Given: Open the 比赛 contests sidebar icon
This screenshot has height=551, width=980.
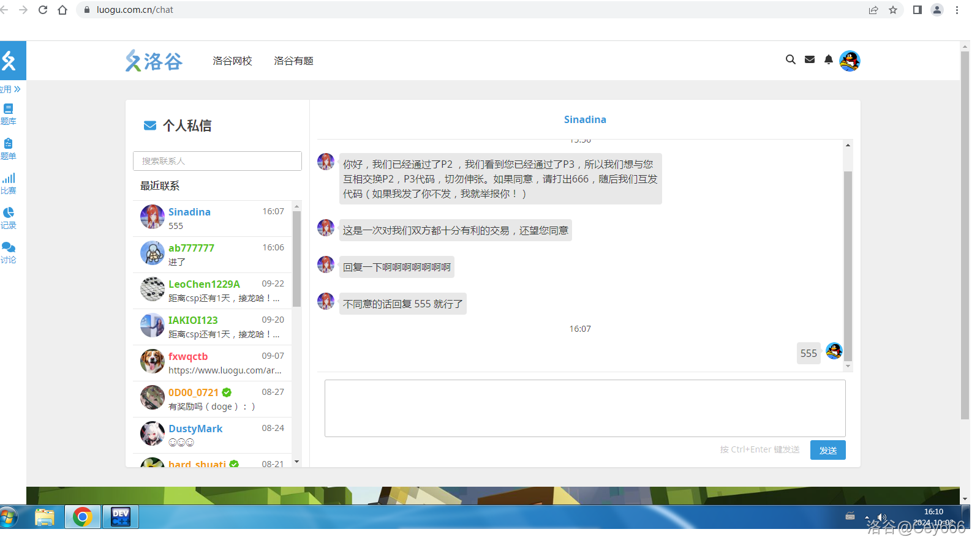Looking at the screenshot, I should (x=9, y=183).
